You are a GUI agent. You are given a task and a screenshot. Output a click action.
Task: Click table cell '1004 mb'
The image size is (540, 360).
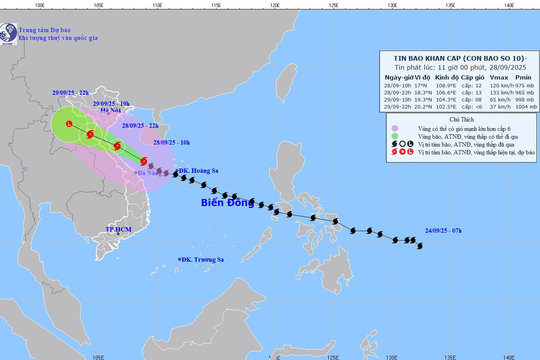click(x=526, y=107)
